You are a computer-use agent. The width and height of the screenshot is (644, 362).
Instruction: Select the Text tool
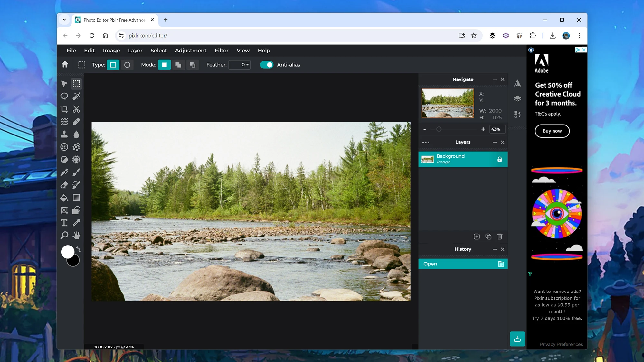pyautogui.click(x=64, y=222)
